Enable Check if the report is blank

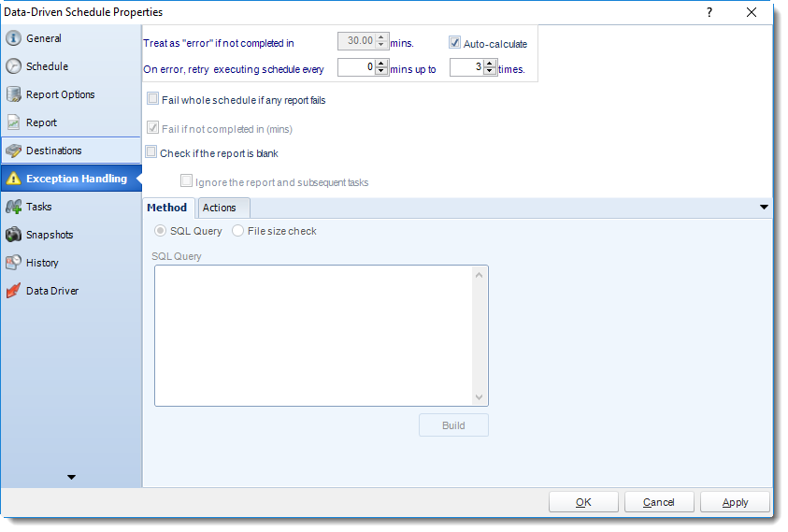coord(150,151)
